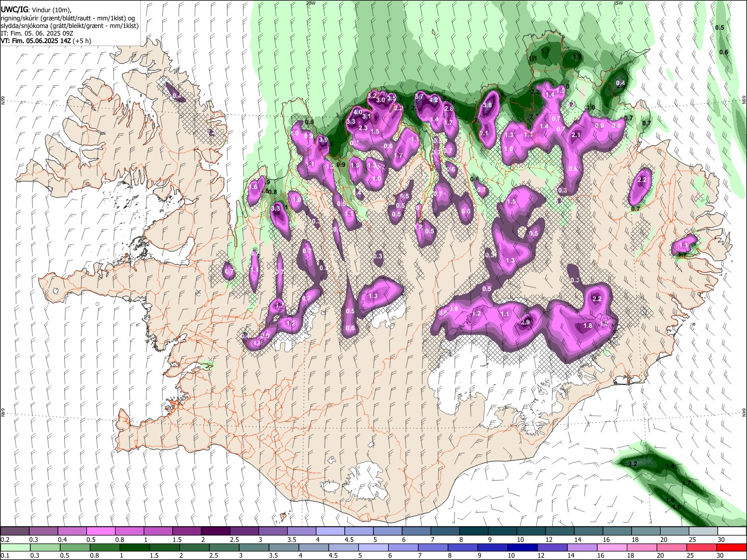Pick the white 30 swatch in snow legend

coord(732,531)
